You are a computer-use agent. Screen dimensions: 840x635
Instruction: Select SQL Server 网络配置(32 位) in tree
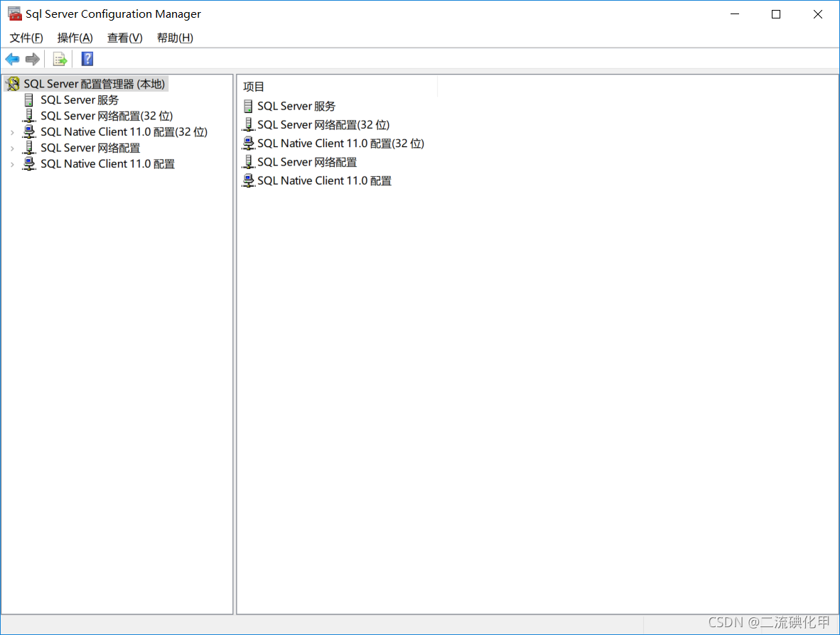coord(107,116)
